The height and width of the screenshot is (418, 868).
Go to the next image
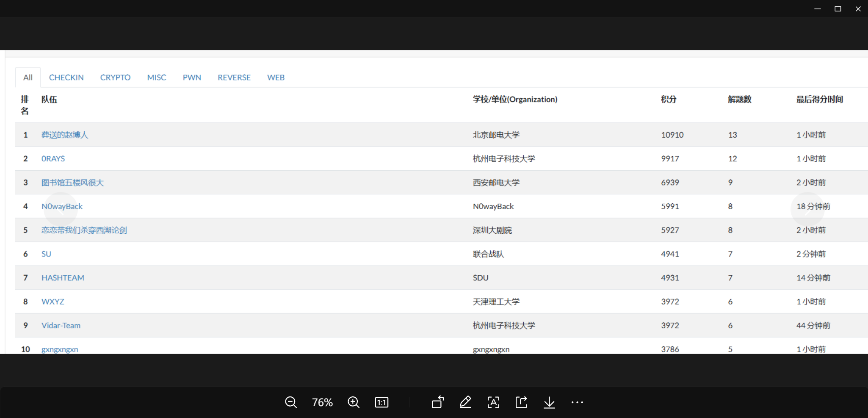[807, 209]
